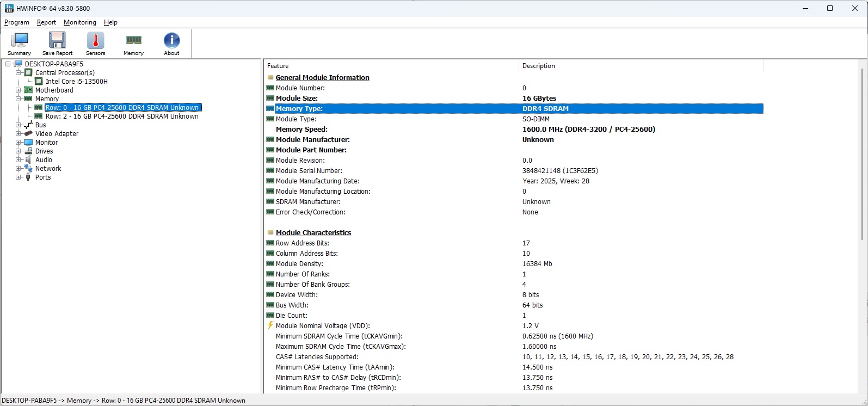Click the Memory toolbar icon
This screenshot has height=406, width=868.
click(133, 40)
